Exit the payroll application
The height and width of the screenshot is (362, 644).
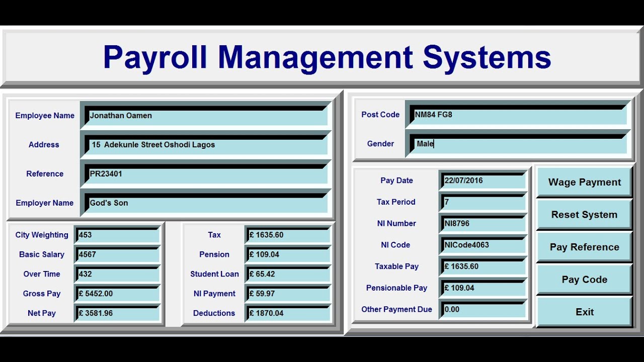pos(585,312)
